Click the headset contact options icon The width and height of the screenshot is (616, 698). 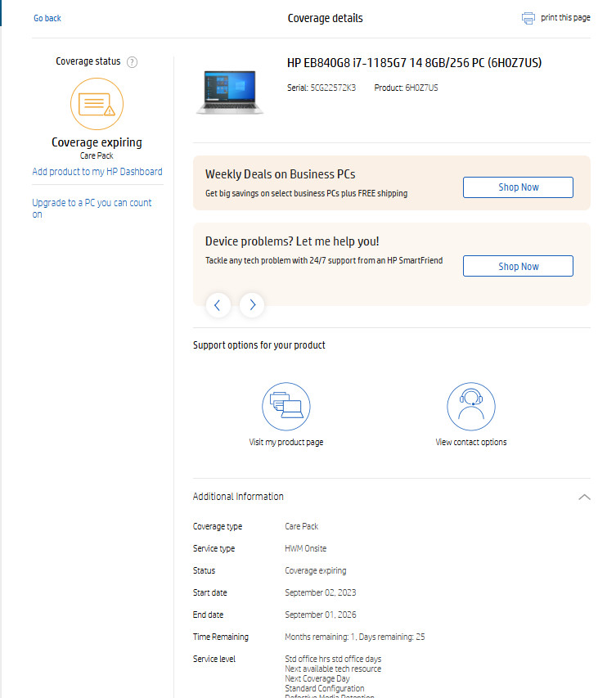coord(471,407)
